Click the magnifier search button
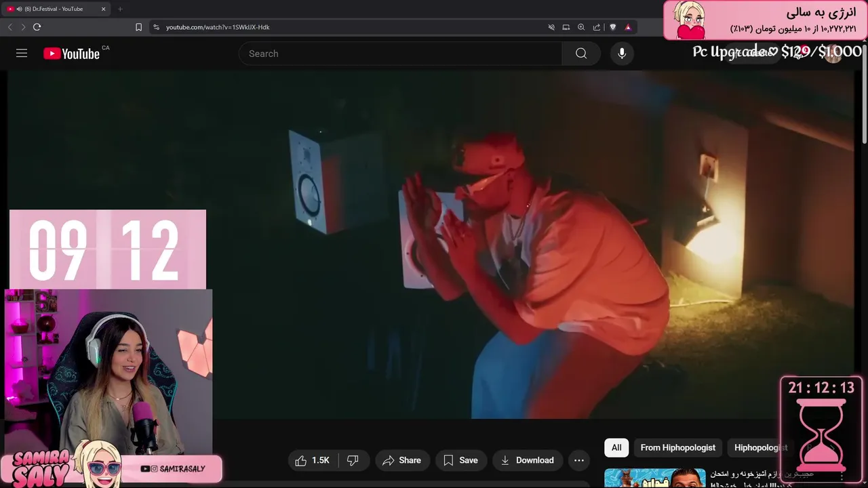Viewport: 868px width, 488px height. pos(581,54)
